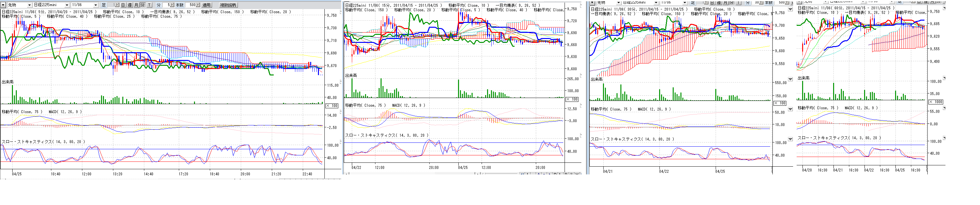
Task: Click the ×100 scale box in 15-minute chart
Action: tap(573, 99)
